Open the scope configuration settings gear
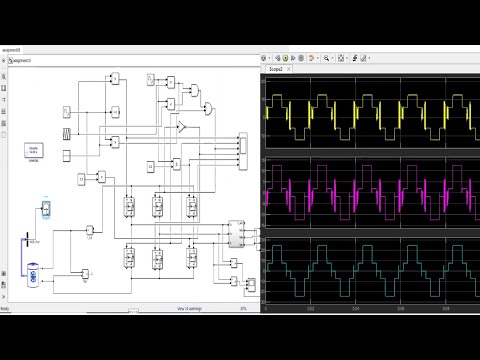The image size is (480, 360). [x=263, y=58]
